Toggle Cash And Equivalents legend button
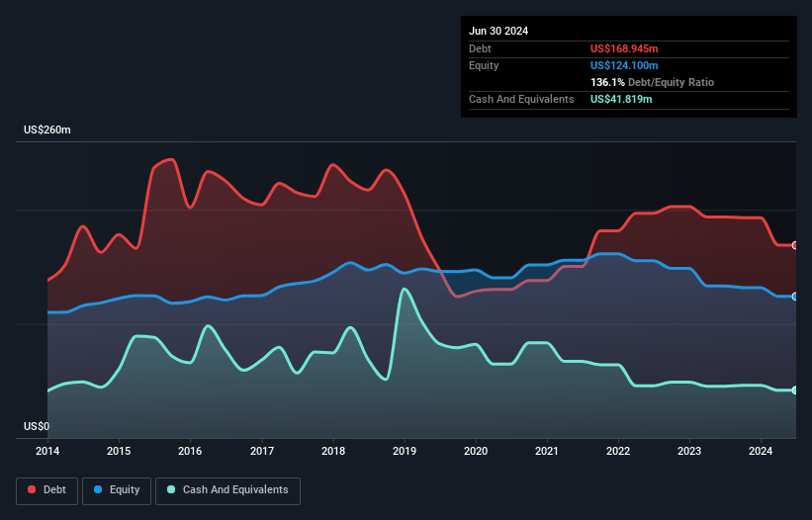 pyautogui.click(x=227, y=490)
